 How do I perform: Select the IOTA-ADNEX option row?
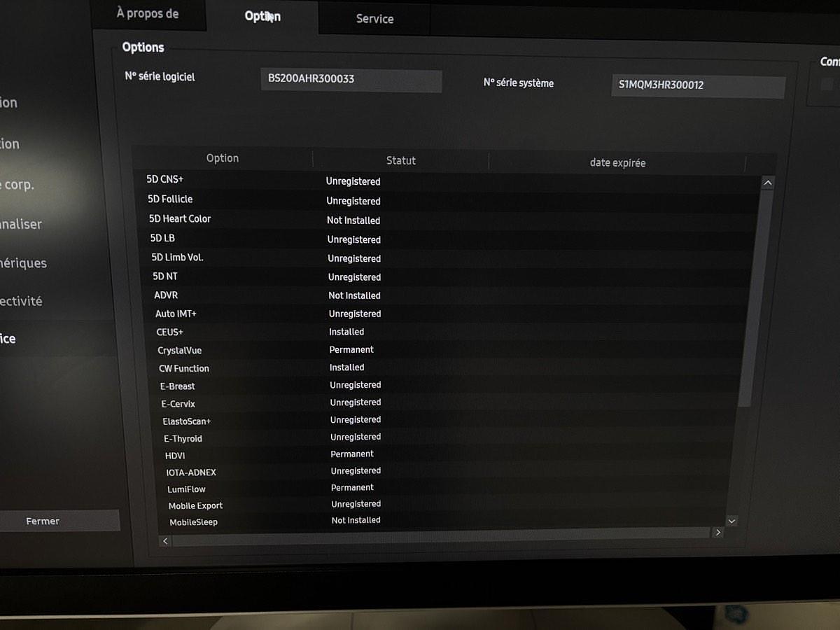click(x=191, y=472)
